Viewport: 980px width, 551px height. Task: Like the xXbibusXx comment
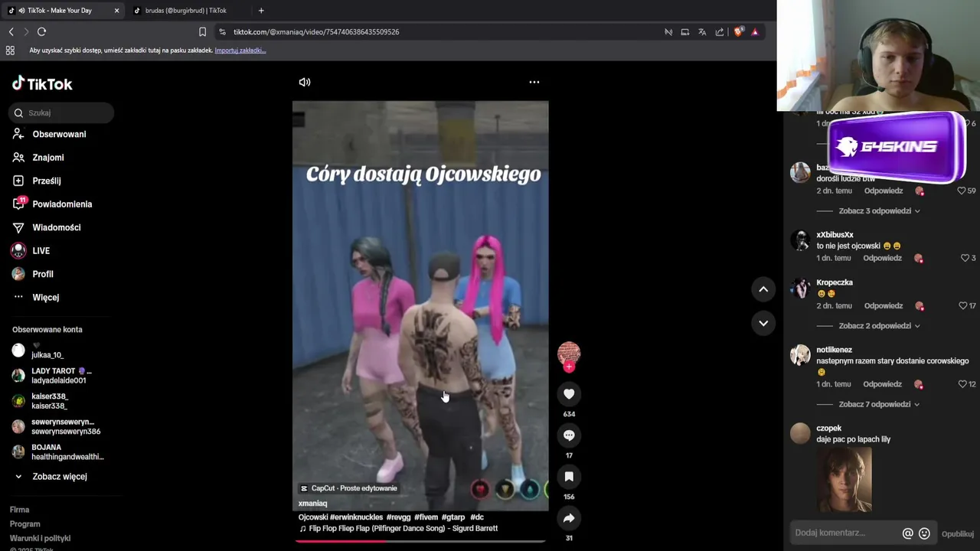click(965, 258)
